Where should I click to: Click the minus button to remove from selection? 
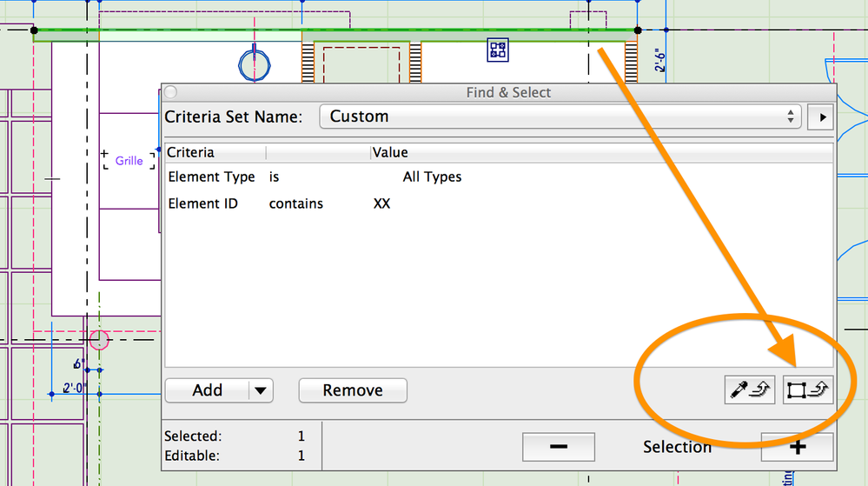(x=559, y=447)
